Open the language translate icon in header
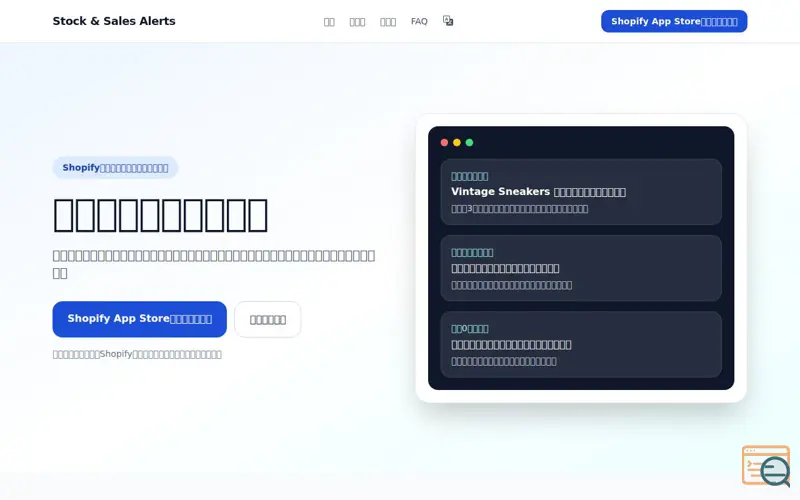Viewport: 800px width, 500px height. (448, 21)
